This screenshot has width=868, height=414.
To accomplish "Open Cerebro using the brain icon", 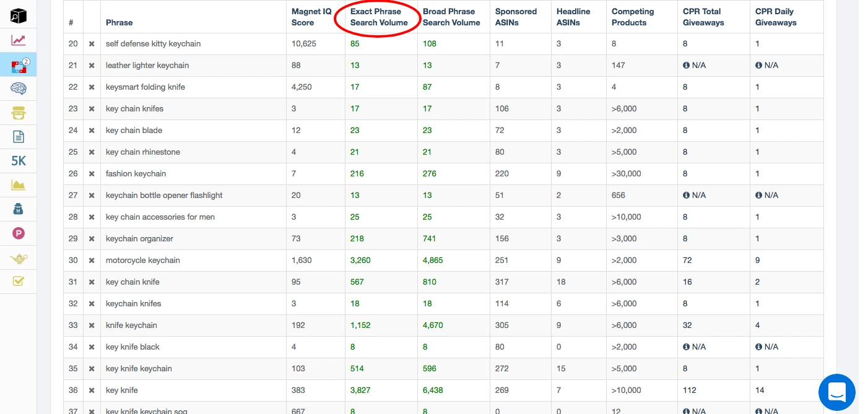I will pos(18,88).
